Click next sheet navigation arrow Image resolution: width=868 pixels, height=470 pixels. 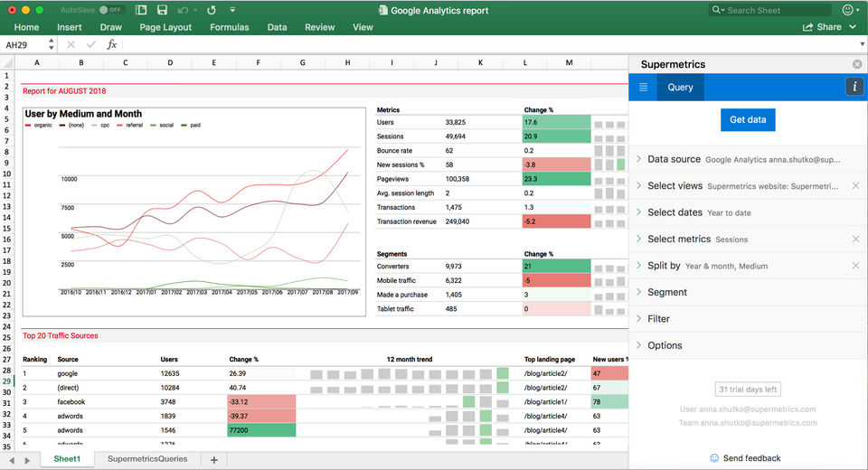point(27,460)
